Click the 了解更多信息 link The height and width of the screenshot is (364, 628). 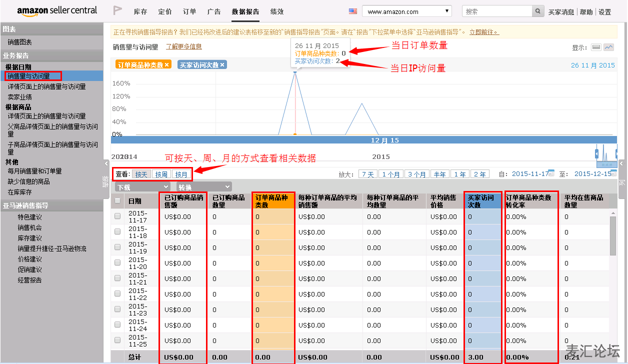184,46
